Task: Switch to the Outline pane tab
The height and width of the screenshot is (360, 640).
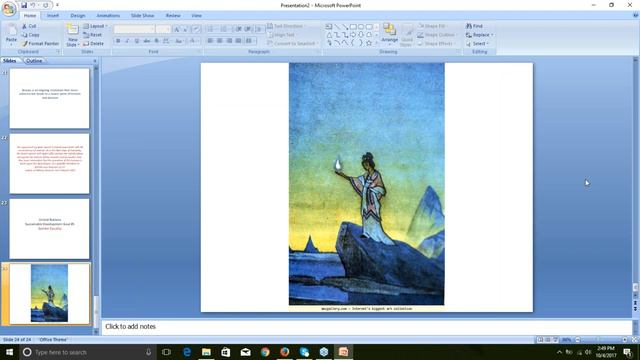Action: pyautogui.click(x=34, y=61)
